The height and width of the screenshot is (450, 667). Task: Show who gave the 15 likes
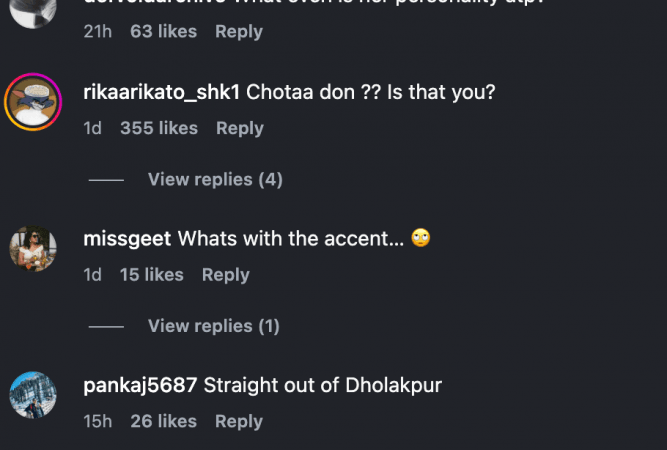click(152, 274)
